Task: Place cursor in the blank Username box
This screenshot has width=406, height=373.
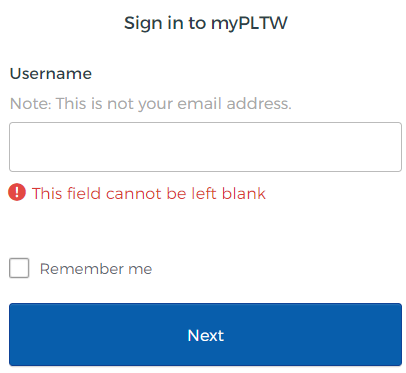Action: pyautogui.click(x=205, y=147)
